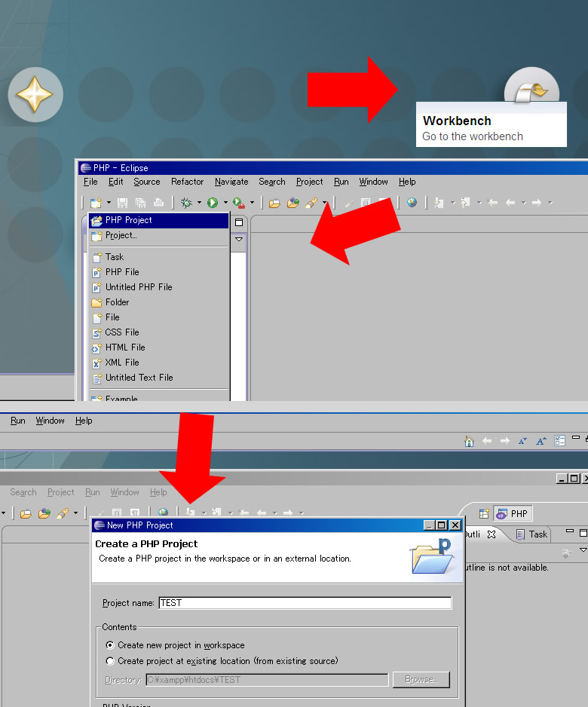Screen dimensions: 588x707
Task: Choose CSS File from the New dropdown list
Action: click(159, 332)
